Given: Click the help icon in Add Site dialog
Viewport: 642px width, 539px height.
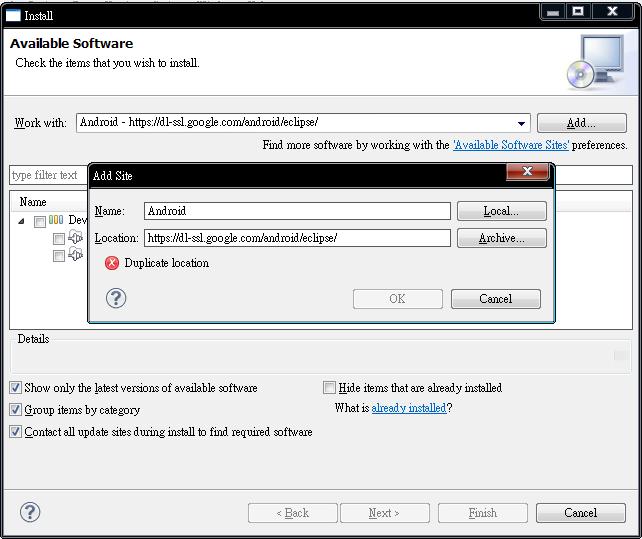Looking at the screenshot, I should click(116, 299).
